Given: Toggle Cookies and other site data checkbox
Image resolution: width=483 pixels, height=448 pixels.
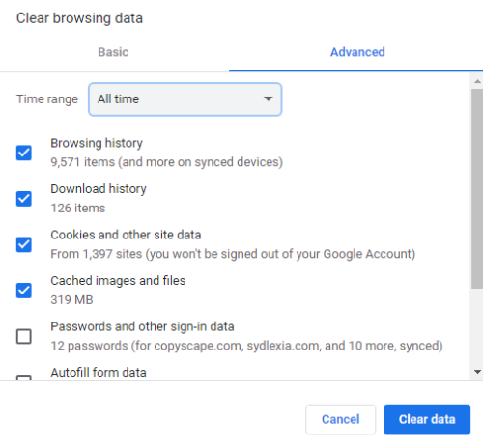Looking at the screenshot, I should coord(24,244).
